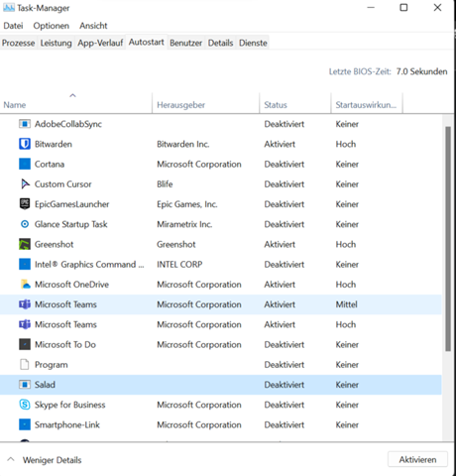Open the Optionen menu

tap(52, 26)
